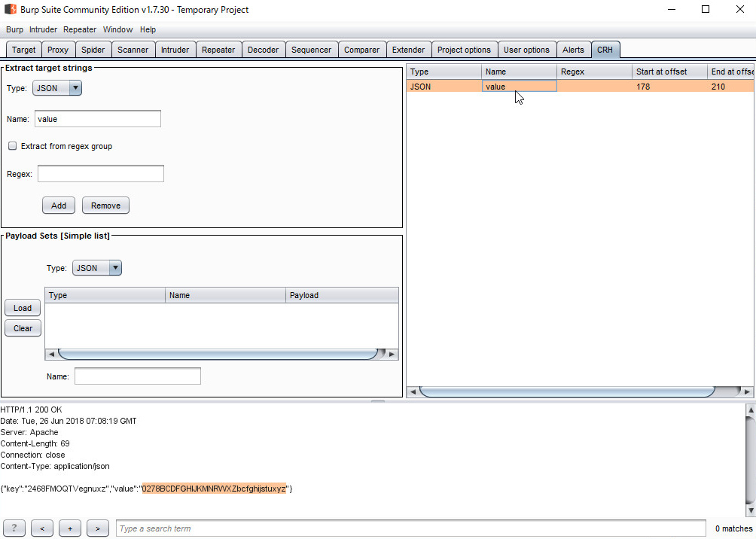This screenshot has height=539, width=756.
Task: Click the Load payload button
Action: click(23, 308)
